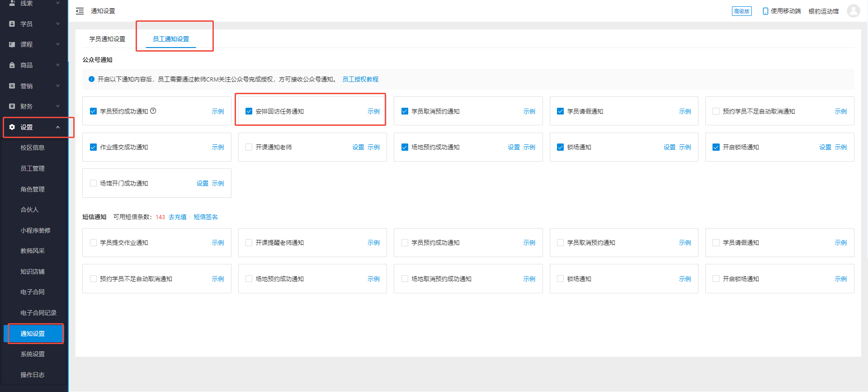Click the 设置 gear icon in sidebar
Image resolution: width=868 pixels, height=392 pixels.
(x=12, y=127)
